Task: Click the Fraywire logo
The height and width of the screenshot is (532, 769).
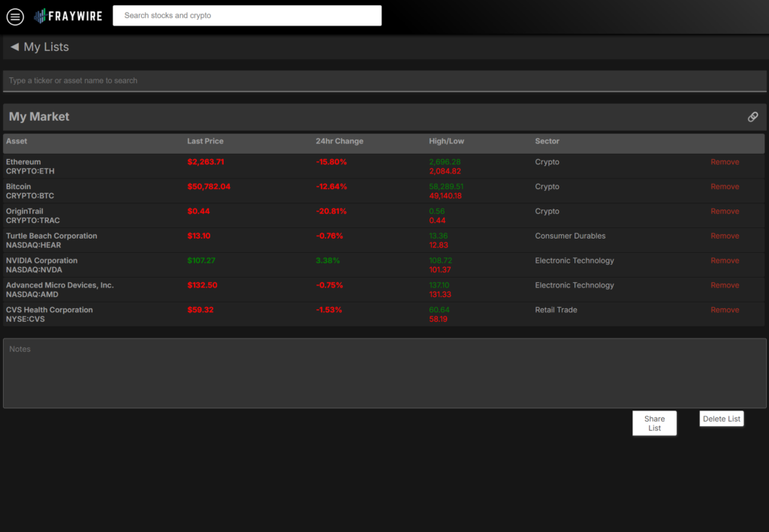Action: pyautogui.click(x=68, y=17)
